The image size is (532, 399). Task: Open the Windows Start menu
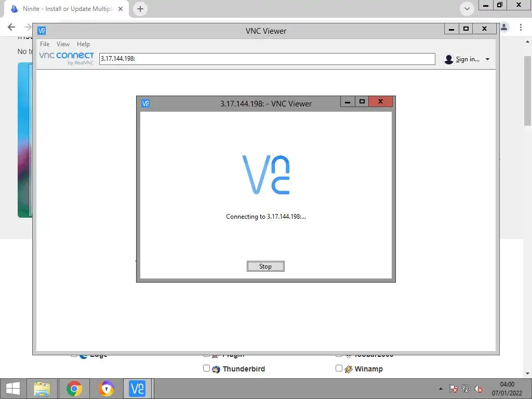(x=13, y=389)
